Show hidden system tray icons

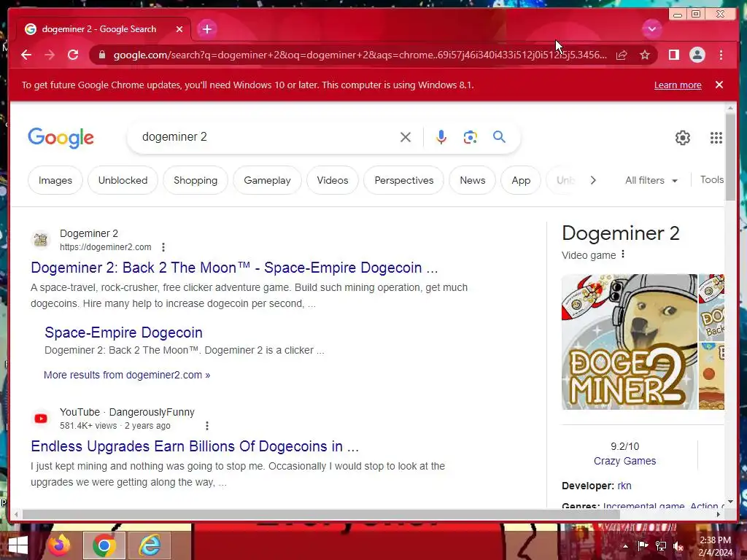pos(625,546)
